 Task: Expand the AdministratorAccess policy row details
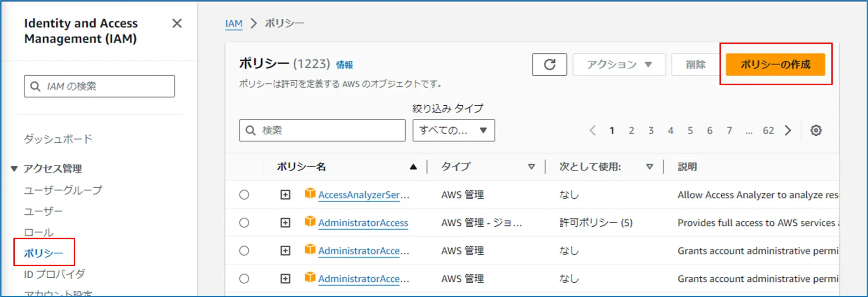click(x=285, y=223)
